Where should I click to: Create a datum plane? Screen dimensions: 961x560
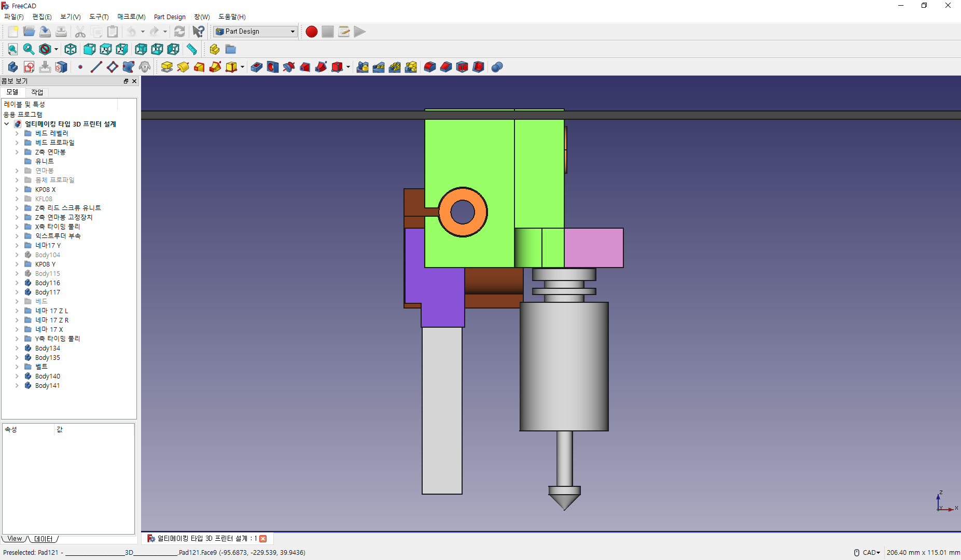pos(113,67)
